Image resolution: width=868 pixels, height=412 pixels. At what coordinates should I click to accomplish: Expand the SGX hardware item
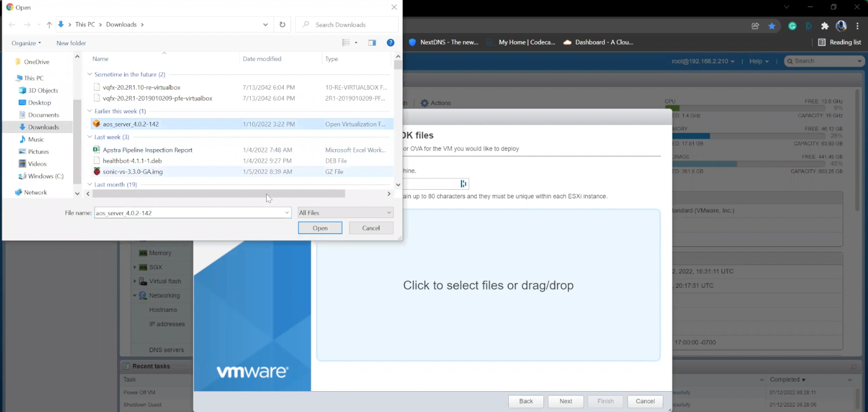[x=135, y=267]
